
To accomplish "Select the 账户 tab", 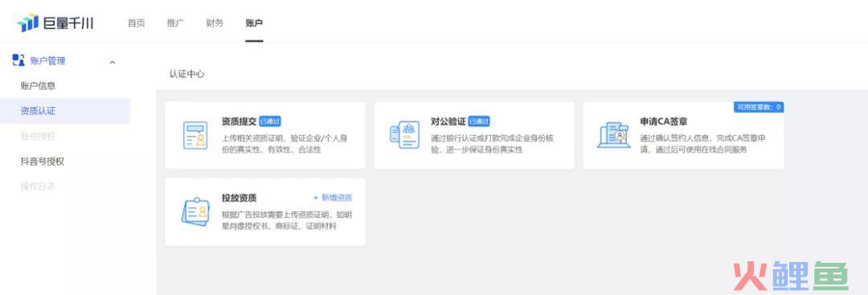I will [x=254, y=23].
